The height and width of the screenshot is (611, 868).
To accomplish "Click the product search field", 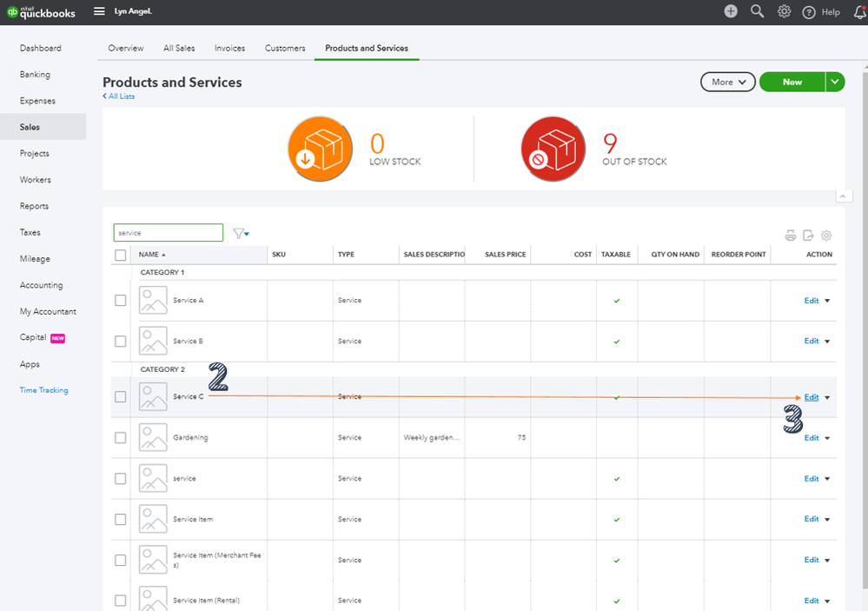I will click(169, 233).
